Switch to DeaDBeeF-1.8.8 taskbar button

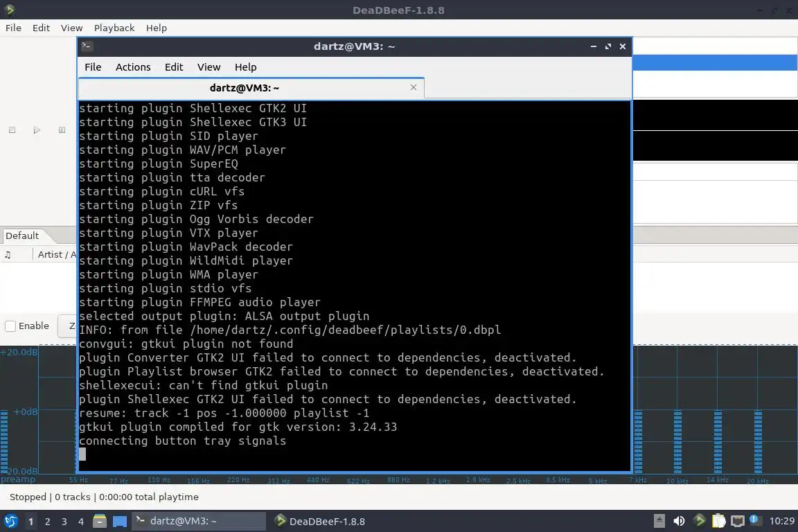[x=320, y=522]
